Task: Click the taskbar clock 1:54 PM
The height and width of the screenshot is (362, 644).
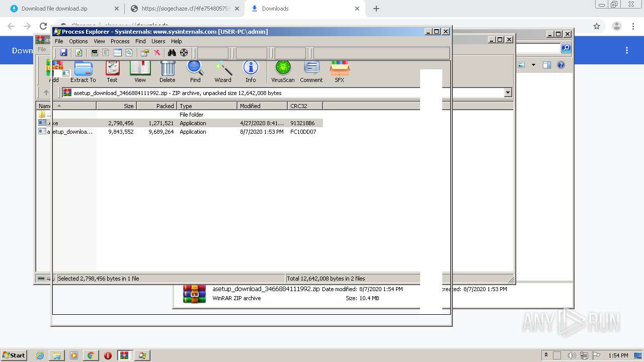Action: pyautogui.click(x=618, y=355)
